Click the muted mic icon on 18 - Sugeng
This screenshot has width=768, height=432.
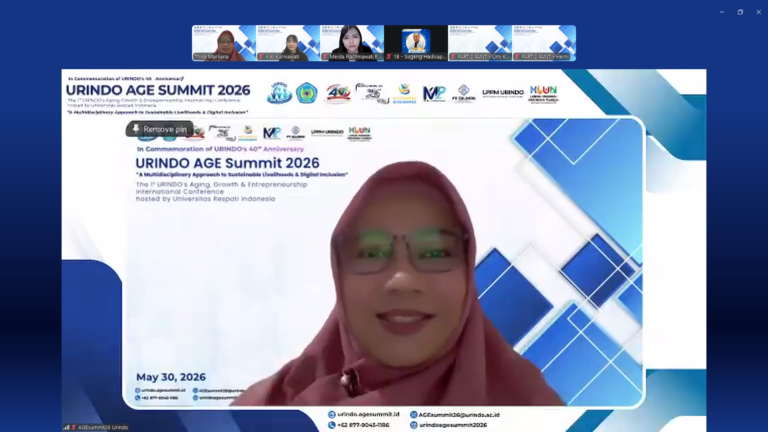(x=389, y=57)
